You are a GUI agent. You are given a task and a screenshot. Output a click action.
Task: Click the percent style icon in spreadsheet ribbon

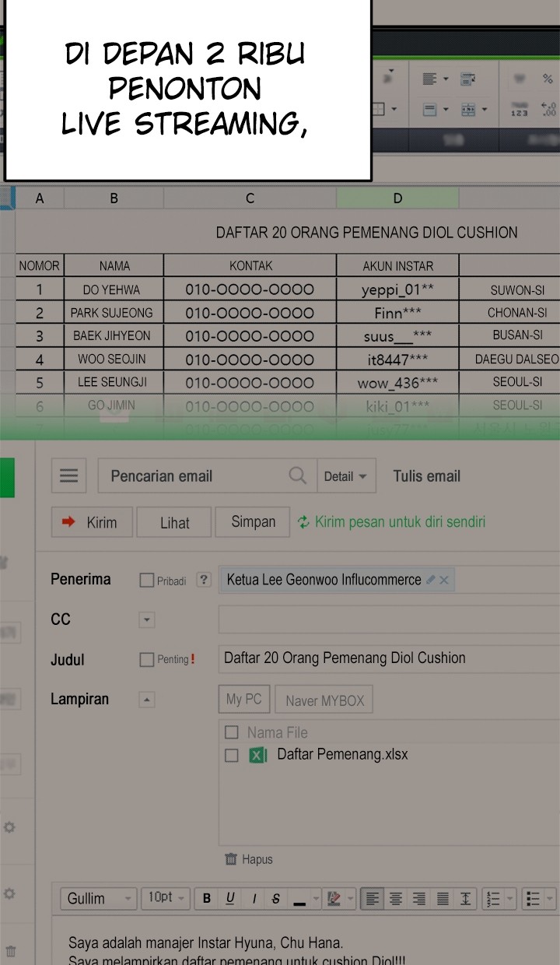548,79
